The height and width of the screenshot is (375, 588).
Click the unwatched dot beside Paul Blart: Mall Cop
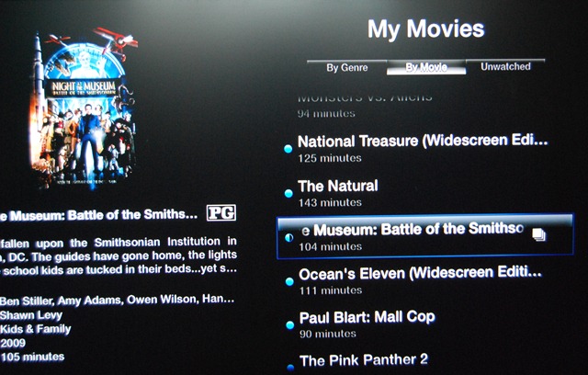point(290,325)
